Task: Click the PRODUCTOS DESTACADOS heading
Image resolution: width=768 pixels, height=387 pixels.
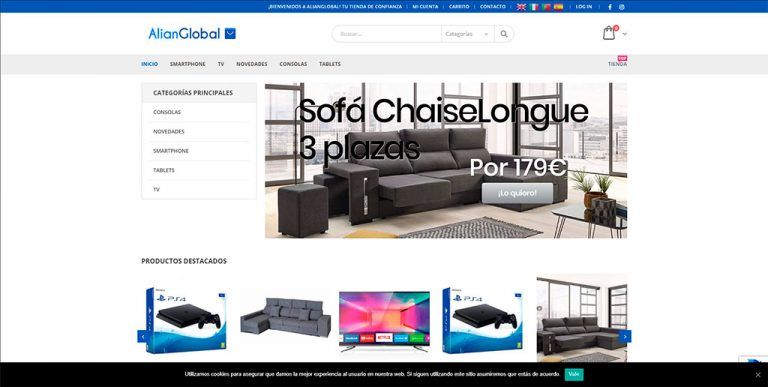Action: click(x=184, y=261)
